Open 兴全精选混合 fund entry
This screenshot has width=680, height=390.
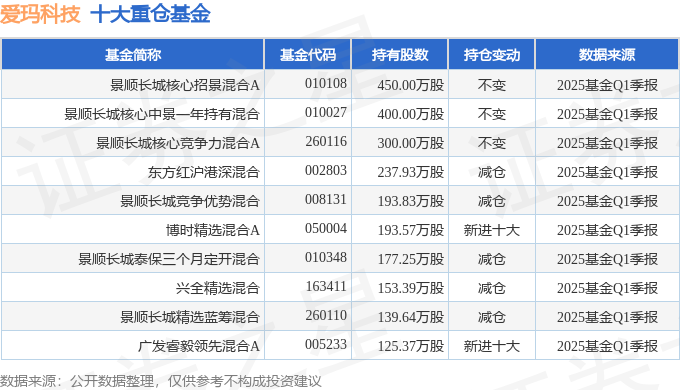[218, 288]
